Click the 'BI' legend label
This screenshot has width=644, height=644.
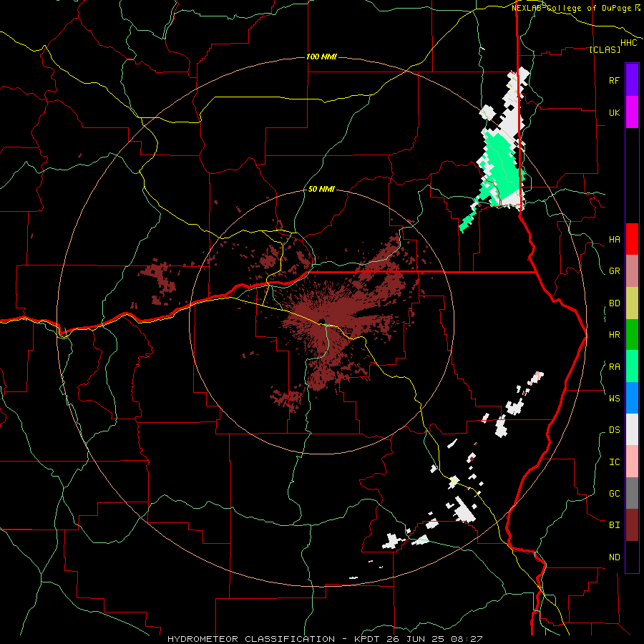pyautogui.click(x=614, y=525)
